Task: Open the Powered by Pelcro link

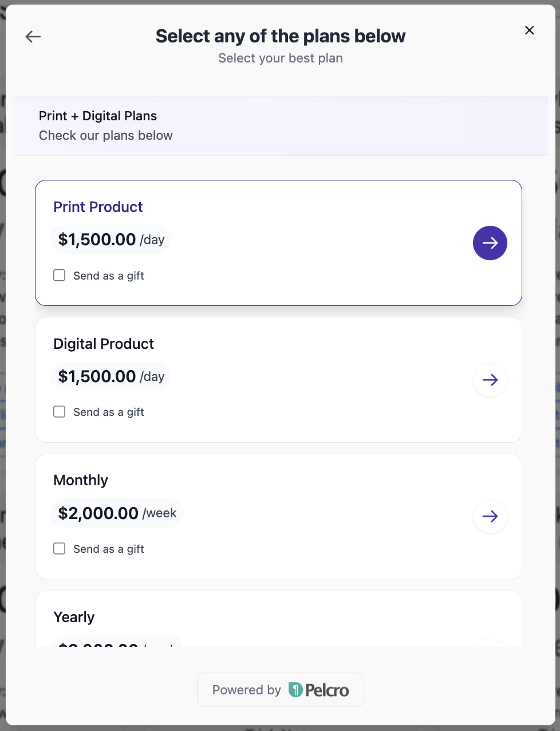Action: tap(280, 690)
